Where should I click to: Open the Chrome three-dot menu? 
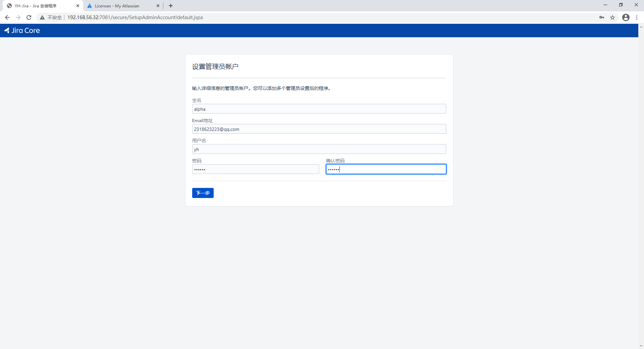637,17
